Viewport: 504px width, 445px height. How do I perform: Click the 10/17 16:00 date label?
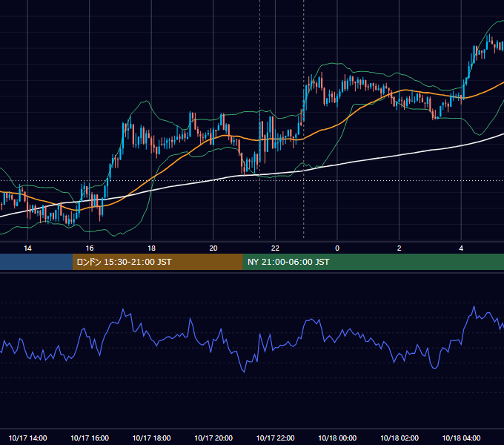[x=90, y=438]
